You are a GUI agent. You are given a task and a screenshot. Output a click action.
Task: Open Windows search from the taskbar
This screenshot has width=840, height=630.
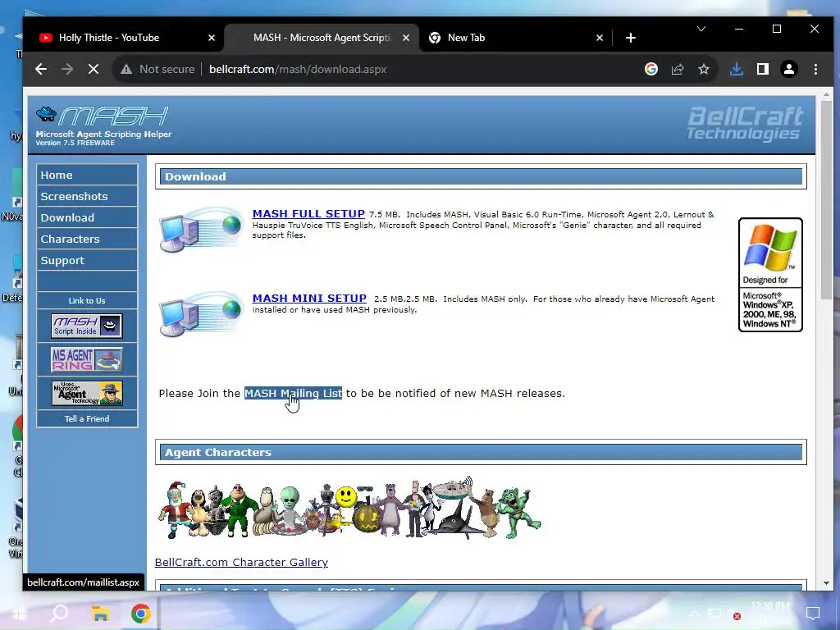[x=59, y=614]
